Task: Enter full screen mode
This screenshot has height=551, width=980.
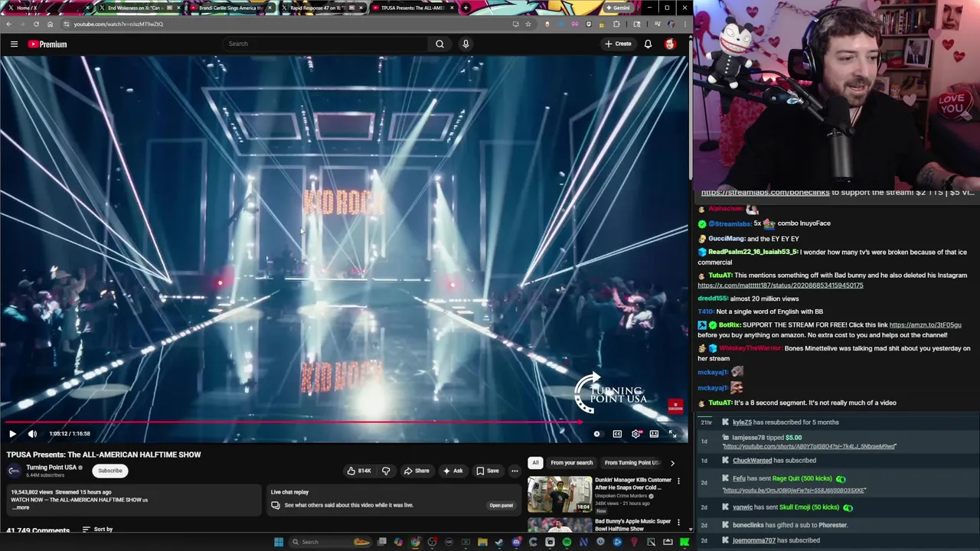Action: [672, 434]
